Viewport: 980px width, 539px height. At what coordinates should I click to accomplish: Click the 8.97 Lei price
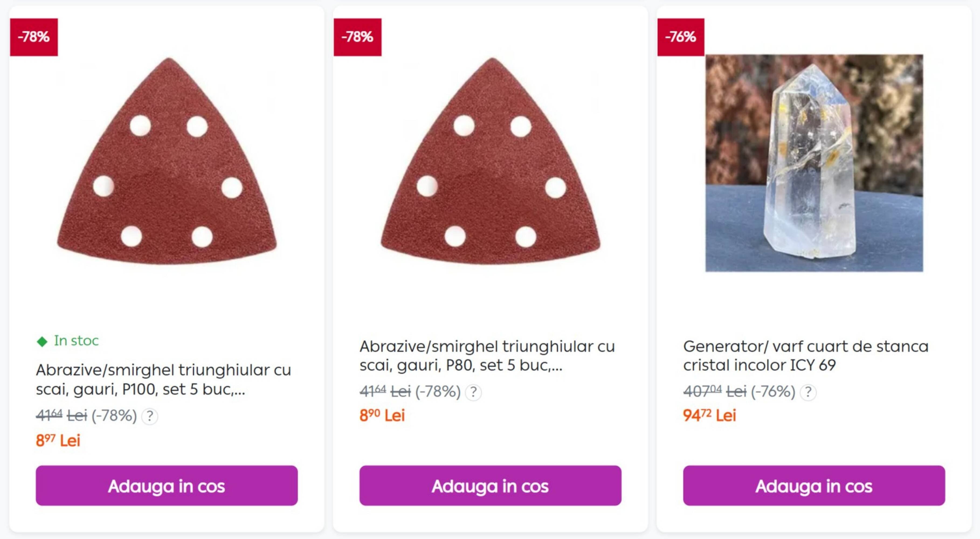pyautogui.click(x=58, y=440)
